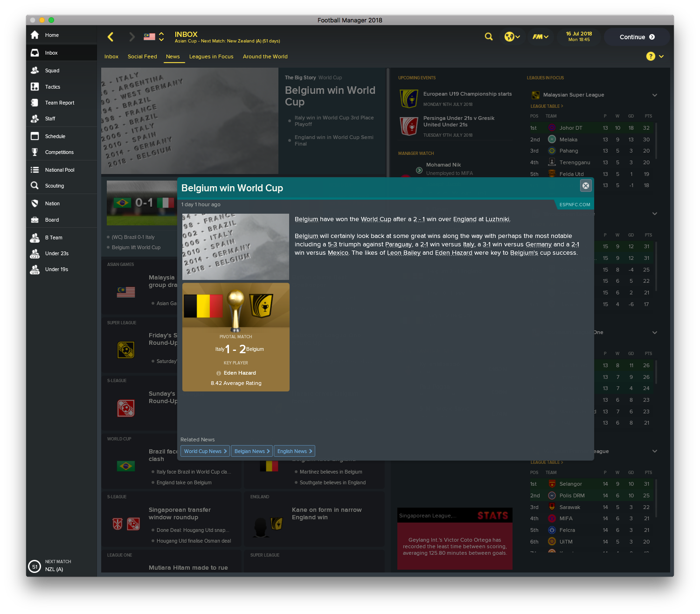
Task: Open the football world menu dropdown
Action: point(512,37)
